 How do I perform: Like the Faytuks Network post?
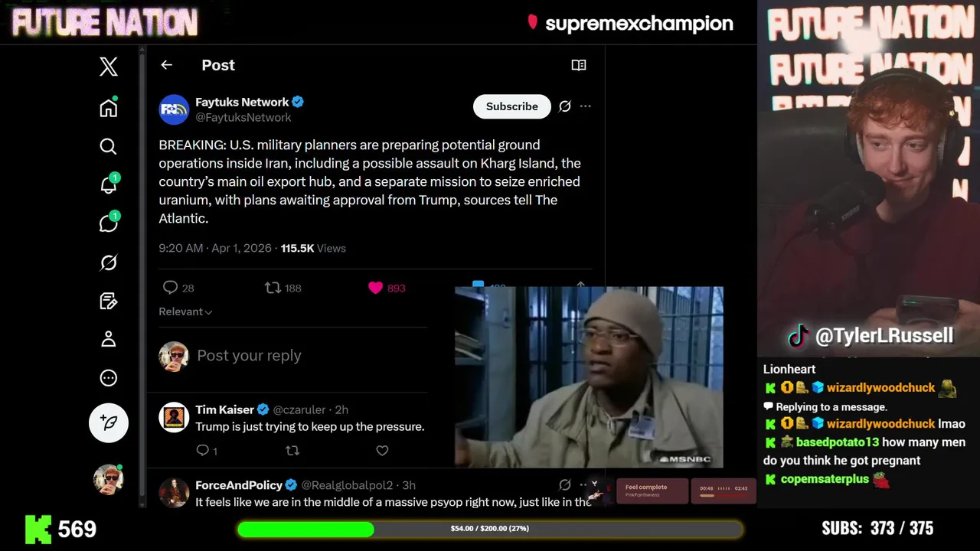[375, 288]
